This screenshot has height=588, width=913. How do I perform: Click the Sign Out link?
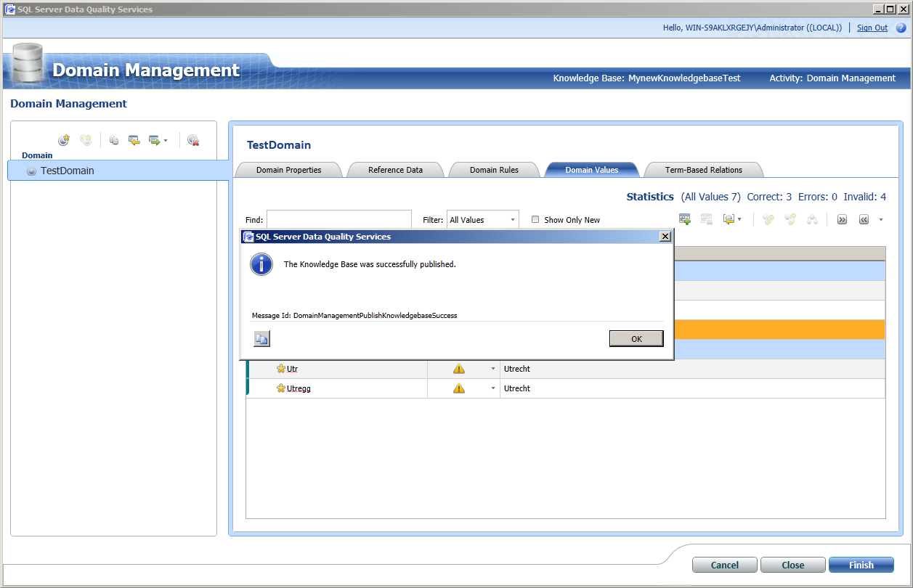(872, 28)
